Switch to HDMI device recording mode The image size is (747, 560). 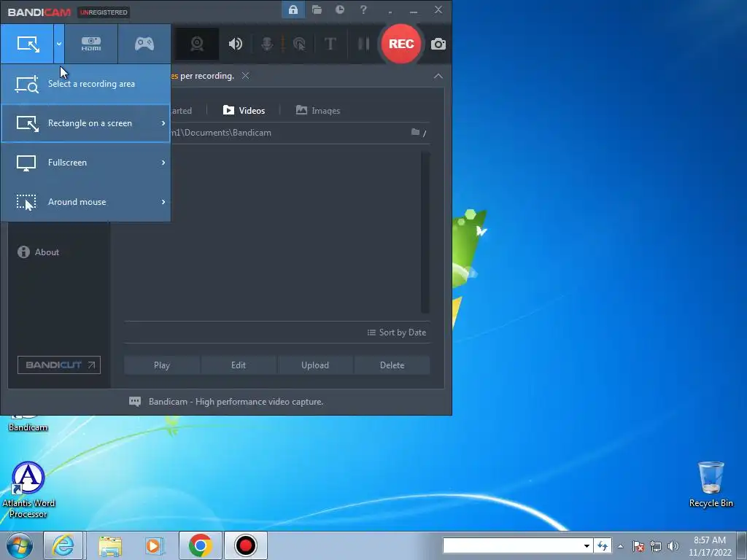tap(91, 44)
